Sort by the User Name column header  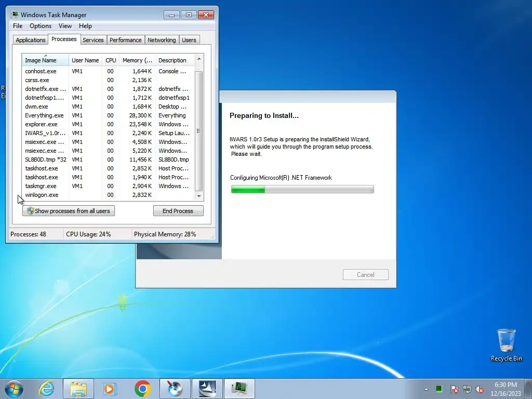(85, 60)
